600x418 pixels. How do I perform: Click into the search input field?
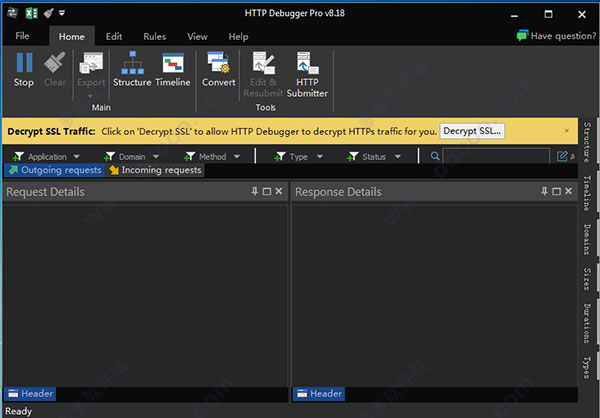496,156
